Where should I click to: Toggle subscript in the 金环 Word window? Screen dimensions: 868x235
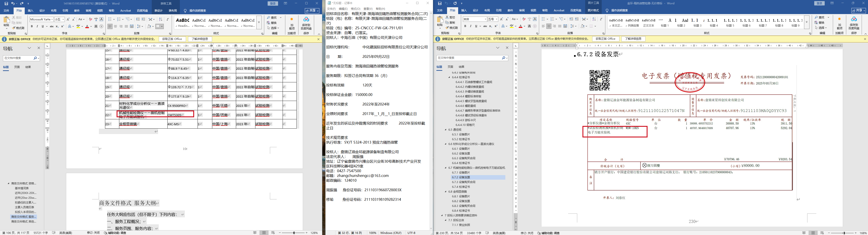(491, 26)
